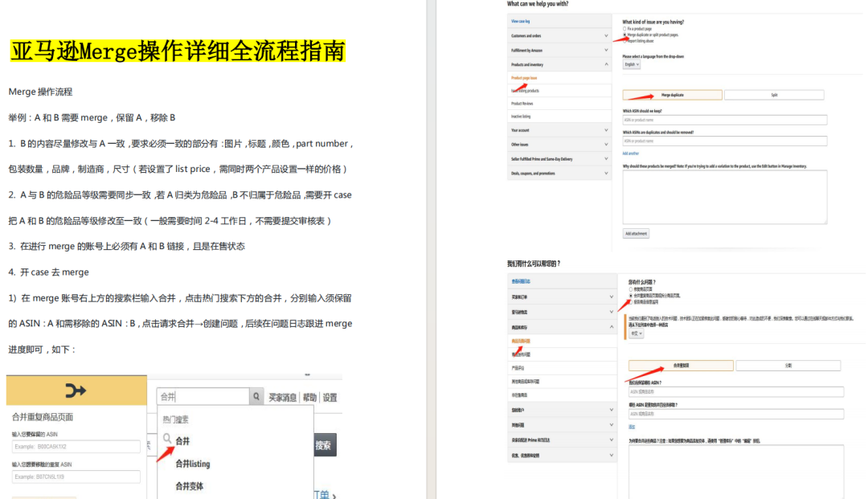Image resolution: width=868 pixels, height=499 pixels.
Task: Click the "Merge duplicate" button
Action: coord(671,95)
